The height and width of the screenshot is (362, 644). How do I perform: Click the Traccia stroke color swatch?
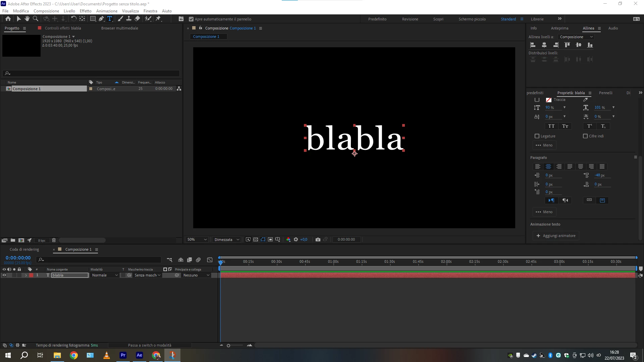pos(549,100)
